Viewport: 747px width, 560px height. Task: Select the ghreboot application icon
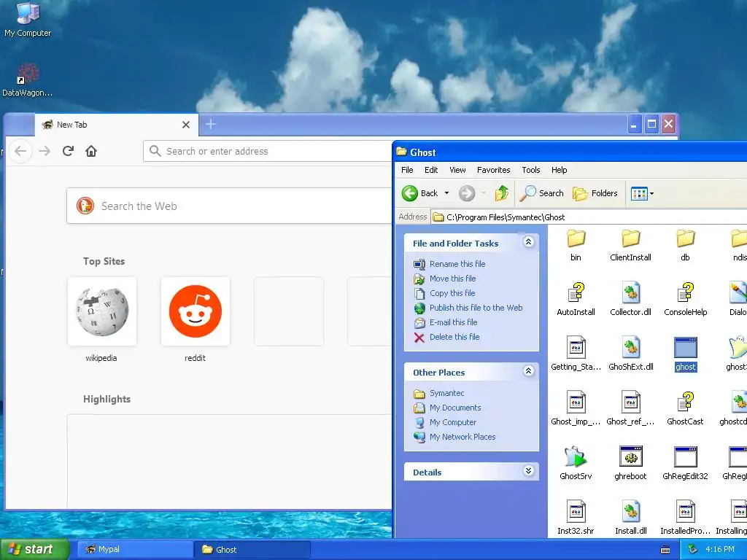click(631, 463)
